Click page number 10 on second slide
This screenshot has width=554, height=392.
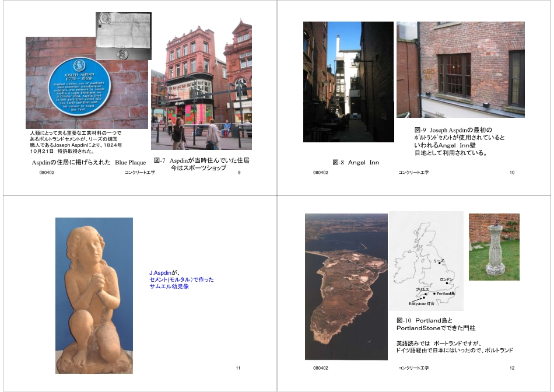(x=512, y=173)
